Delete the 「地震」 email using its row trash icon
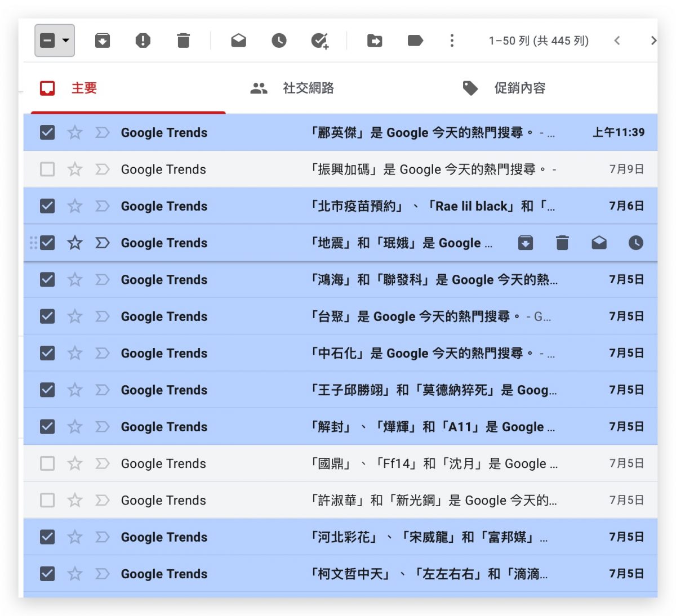The height and width of the screenshot is (616, 676). (562, 243)
